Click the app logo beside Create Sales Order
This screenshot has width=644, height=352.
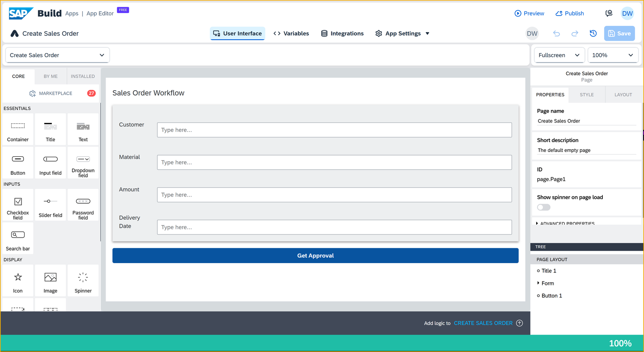click(x=15, y=34)
